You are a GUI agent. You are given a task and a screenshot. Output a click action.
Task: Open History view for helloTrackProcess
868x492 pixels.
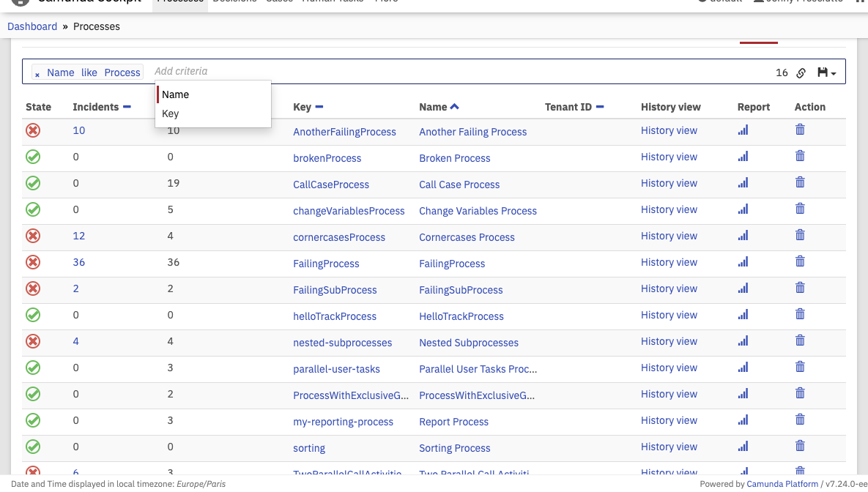pos(669,315)
